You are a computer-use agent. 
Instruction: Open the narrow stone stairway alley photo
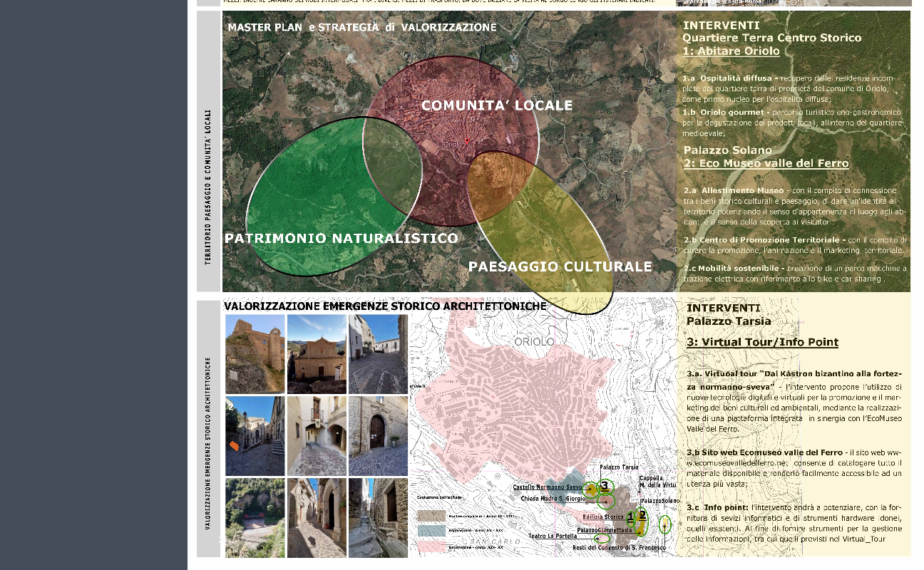coord(379,518)
